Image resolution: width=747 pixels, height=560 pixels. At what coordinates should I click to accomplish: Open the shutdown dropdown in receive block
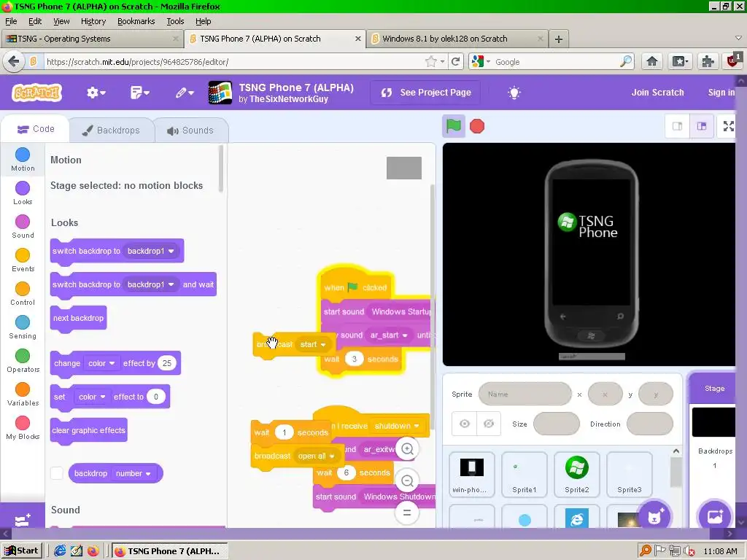(x=397, y=426)
